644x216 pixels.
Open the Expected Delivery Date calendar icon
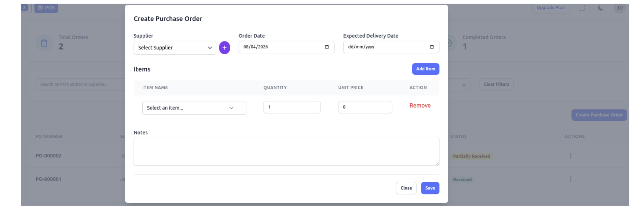coord(432,47)
